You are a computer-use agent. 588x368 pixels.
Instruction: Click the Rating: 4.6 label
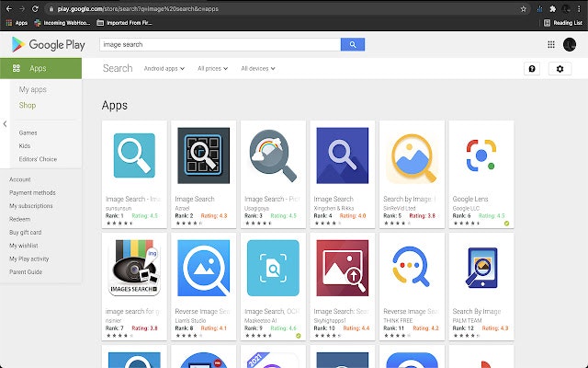283,328
